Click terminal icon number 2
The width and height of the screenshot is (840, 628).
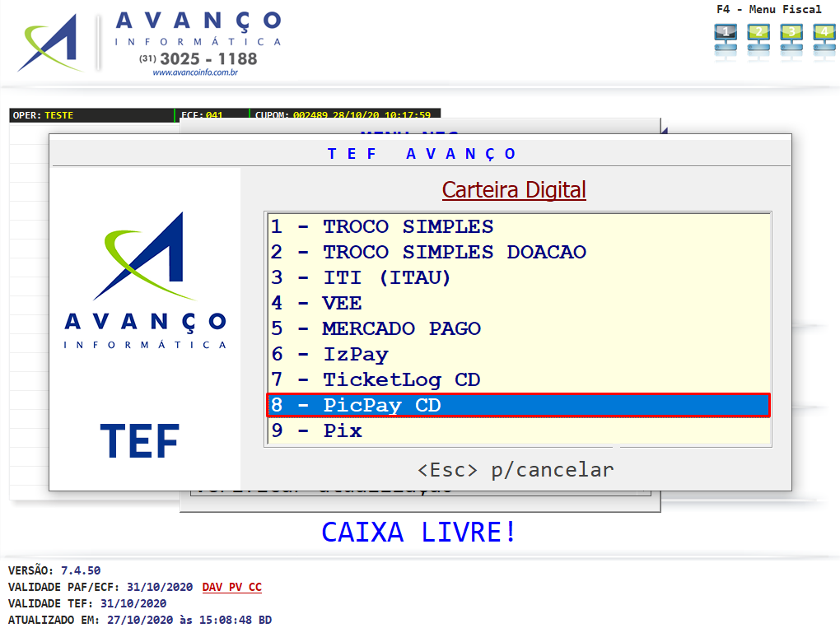(x=758, y=40)
